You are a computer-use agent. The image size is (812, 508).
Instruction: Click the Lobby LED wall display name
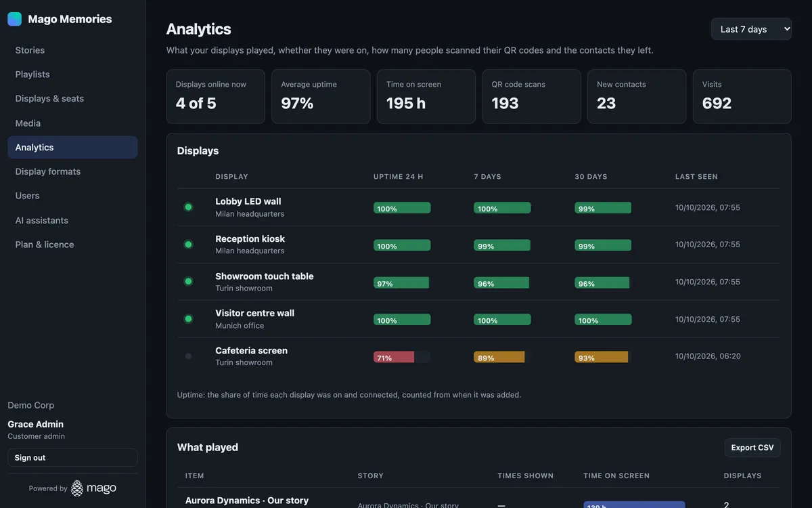(248, 201)
